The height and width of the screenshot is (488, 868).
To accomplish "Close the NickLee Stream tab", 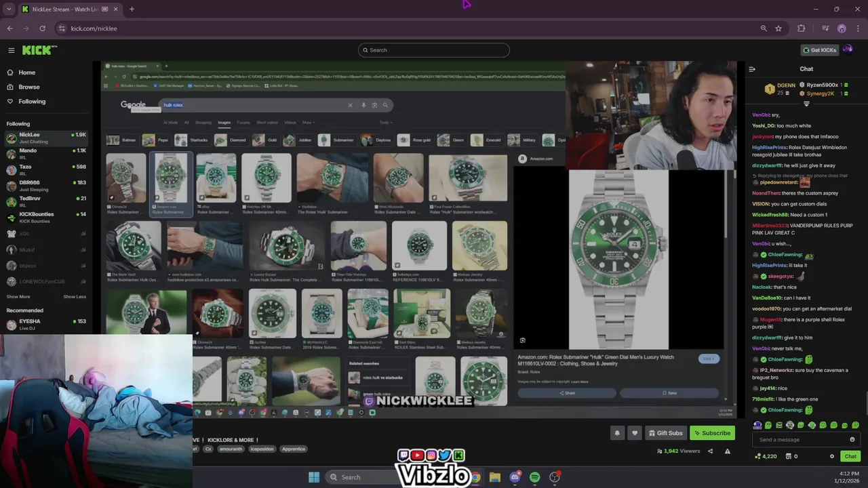I will (x=115, y=9).
